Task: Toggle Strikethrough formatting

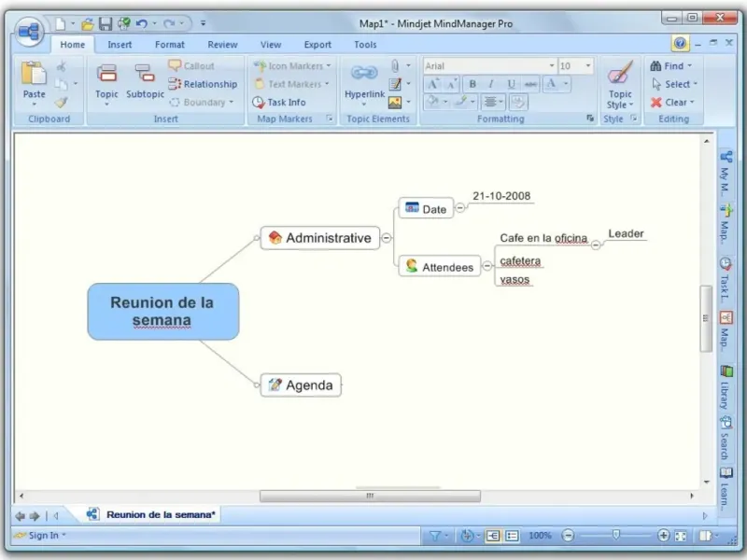Action: [530, 84]
